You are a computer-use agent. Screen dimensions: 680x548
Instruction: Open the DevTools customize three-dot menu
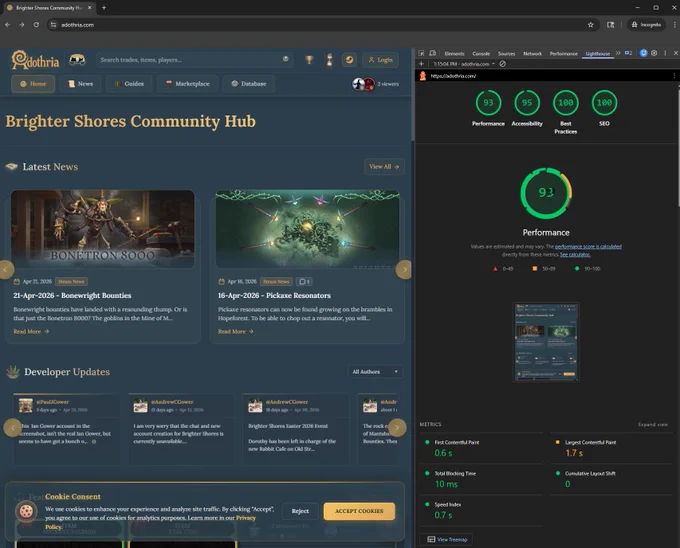pyautogui.click(x=665, y=53)
